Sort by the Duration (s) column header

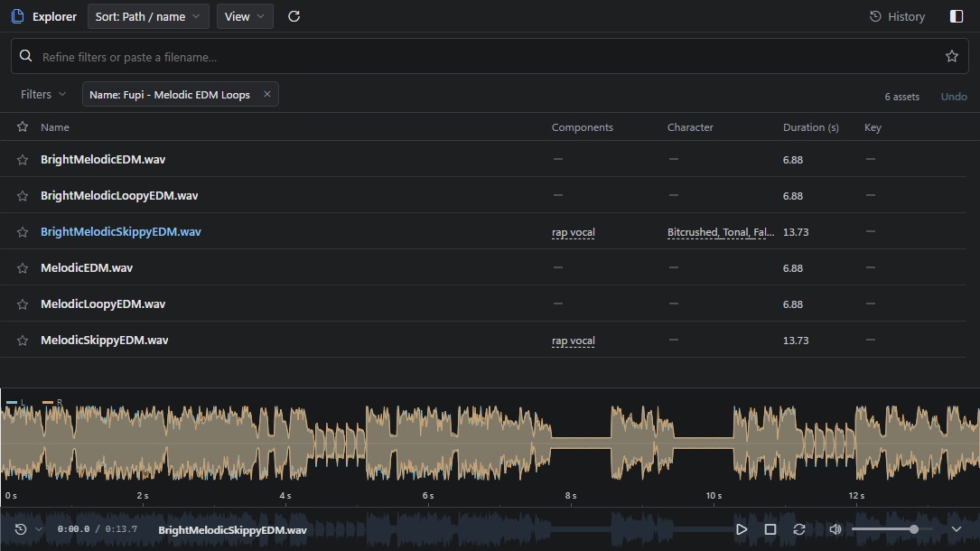coord(810,127)
